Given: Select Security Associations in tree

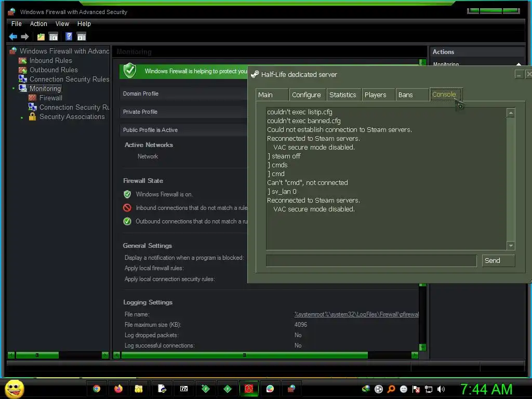Looking at the screenshot, I should (x=72, y=117).
